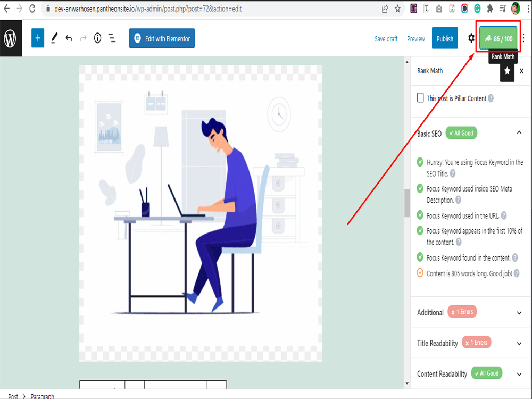
Task: Select the man at desk image block
Action: 201,213
